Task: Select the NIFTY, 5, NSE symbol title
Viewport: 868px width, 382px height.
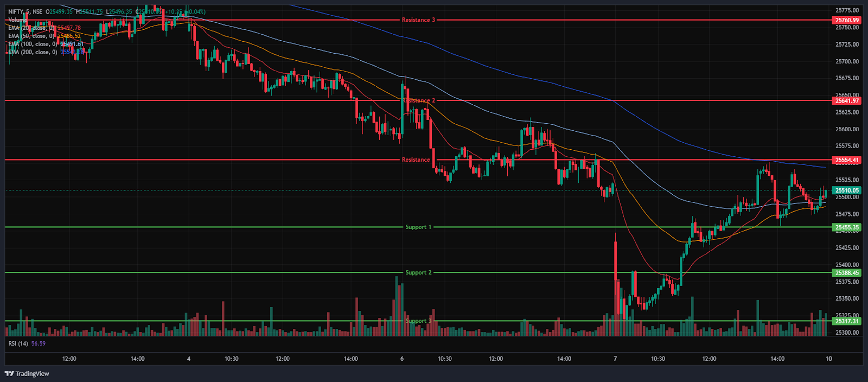Action: [x=25, y=12]
